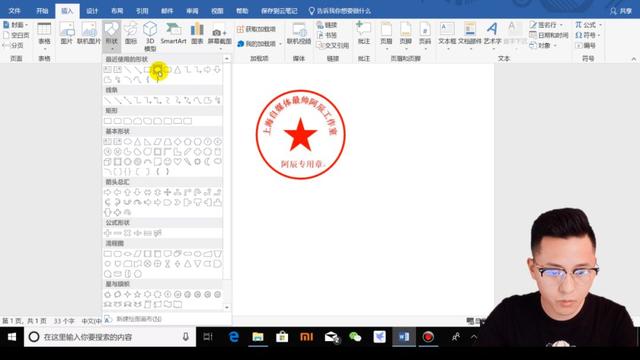Insert a 文本框 text box
Viewport: 640px width, 360px height.
[x=447, y=33]
